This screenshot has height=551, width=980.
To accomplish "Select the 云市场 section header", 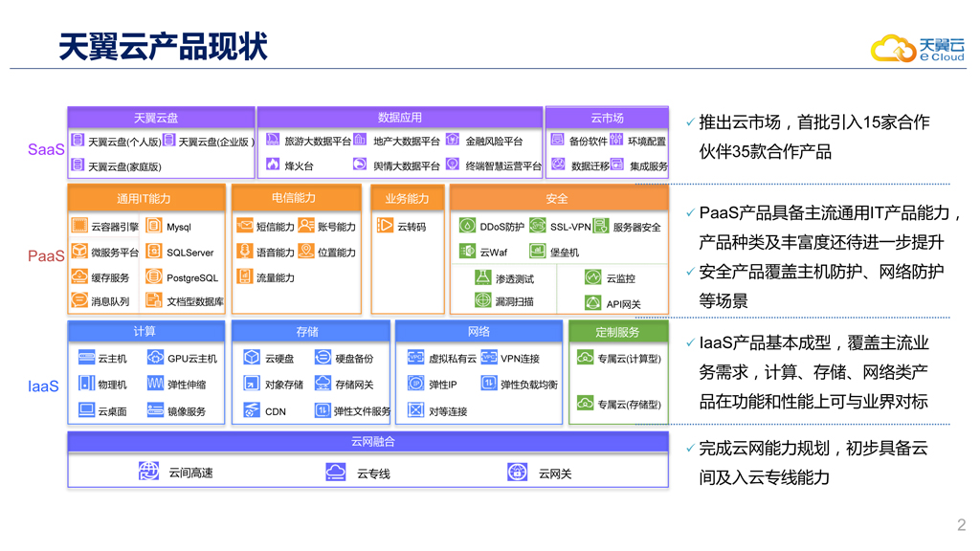I will pyautogui.click(x=608, y=118).
